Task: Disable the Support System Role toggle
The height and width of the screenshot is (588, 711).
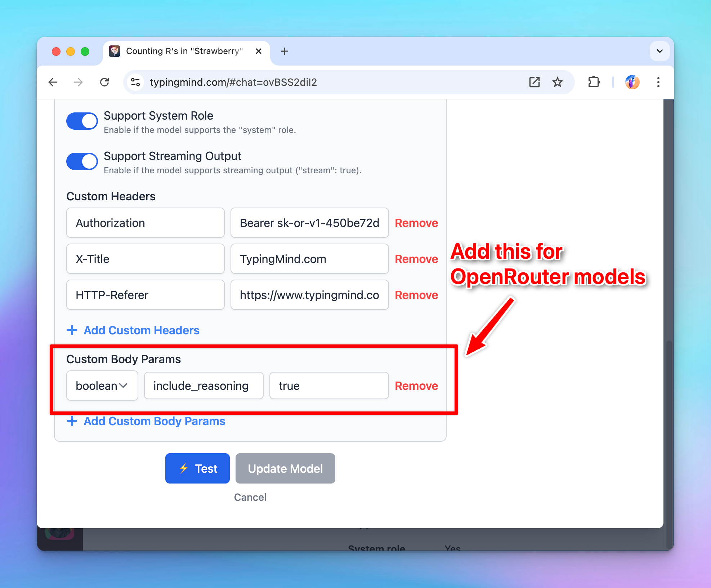Action: click(x=82, y=121)
